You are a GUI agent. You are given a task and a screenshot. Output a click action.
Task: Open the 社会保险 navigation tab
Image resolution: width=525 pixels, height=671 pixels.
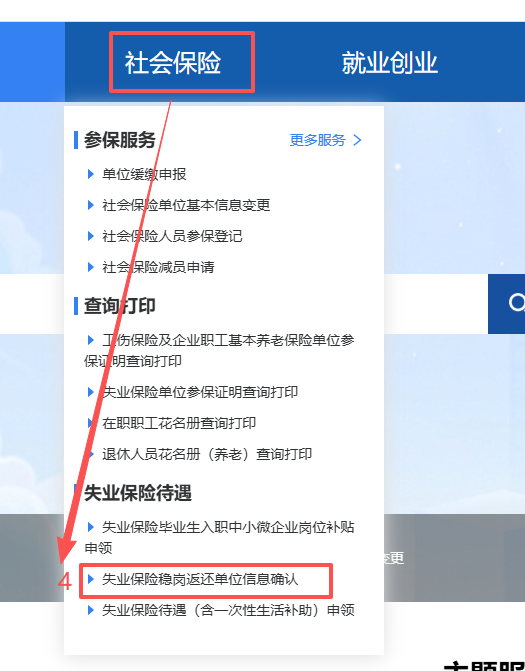coord(172,62)
